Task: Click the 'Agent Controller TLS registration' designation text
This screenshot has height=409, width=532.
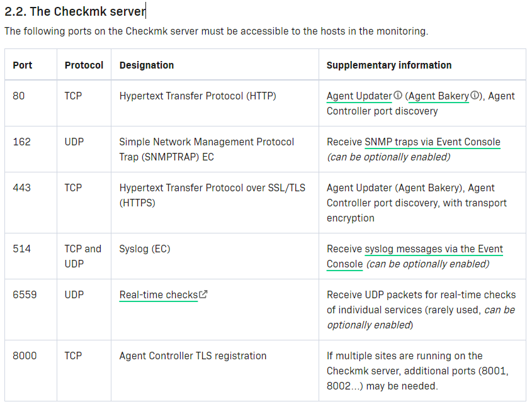Action: pyautogui.click(x=193, y=356)
